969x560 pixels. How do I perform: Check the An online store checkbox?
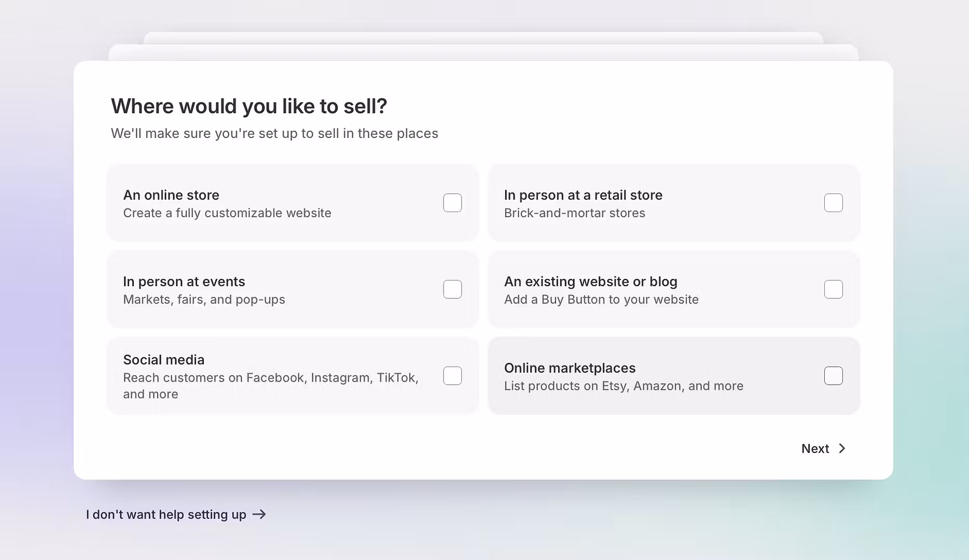pos(452,203)
